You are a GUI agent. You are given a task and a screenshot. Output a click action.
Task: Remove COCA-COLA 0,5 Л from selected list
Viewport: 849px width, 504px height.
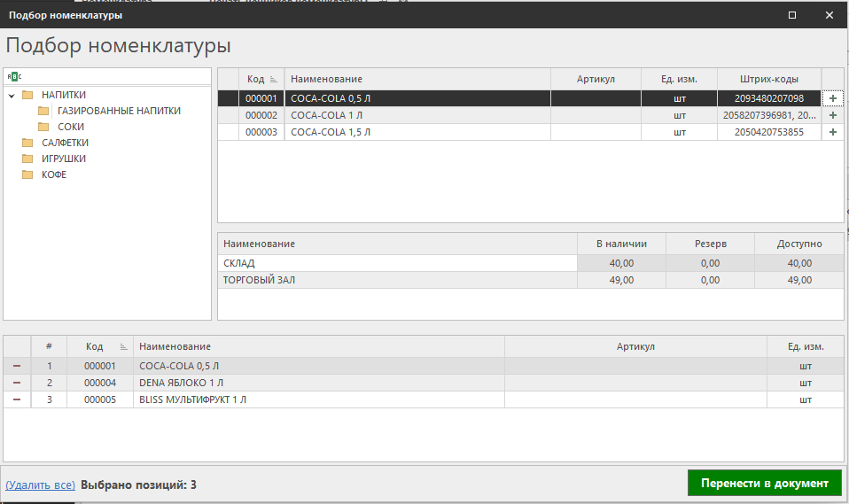pyautogui.click(x=17, y=366)
